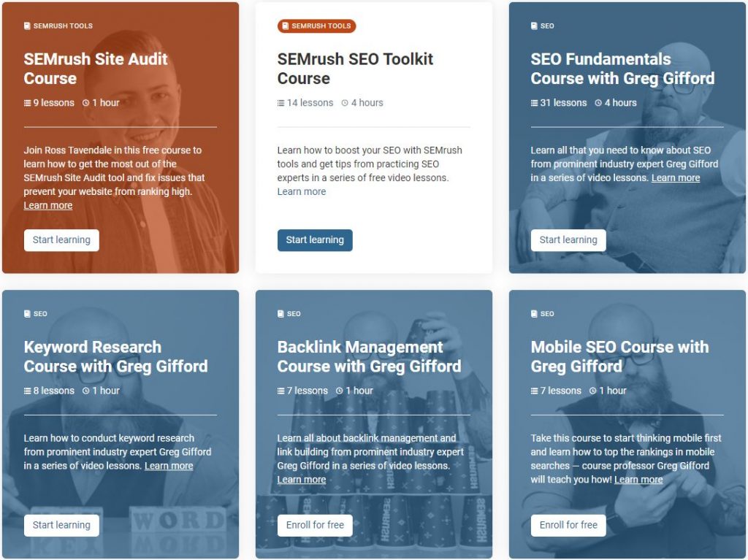Image resolution: width=748 pixels, height=560 pixels.
Task: Click the 'SEO' label on Backlink Management card
Action: [294, 314]
